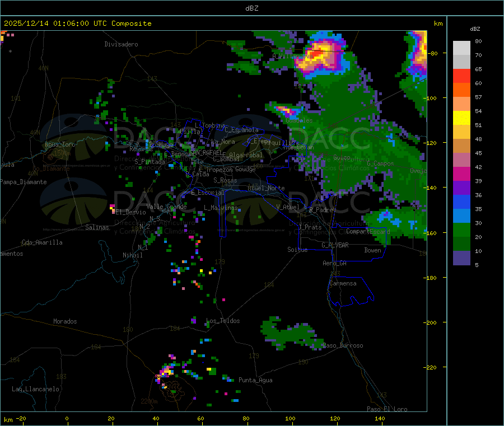This screenshot has height=426, width=504.
Task: Click the C_Española location label
Action: tap(241, 130)
